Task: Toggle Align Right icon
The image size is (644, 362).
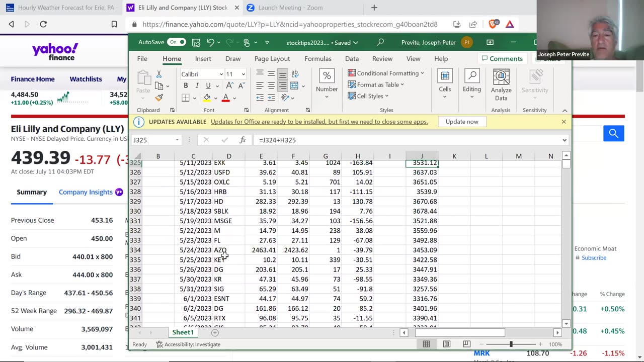Action: pos(283,86)
